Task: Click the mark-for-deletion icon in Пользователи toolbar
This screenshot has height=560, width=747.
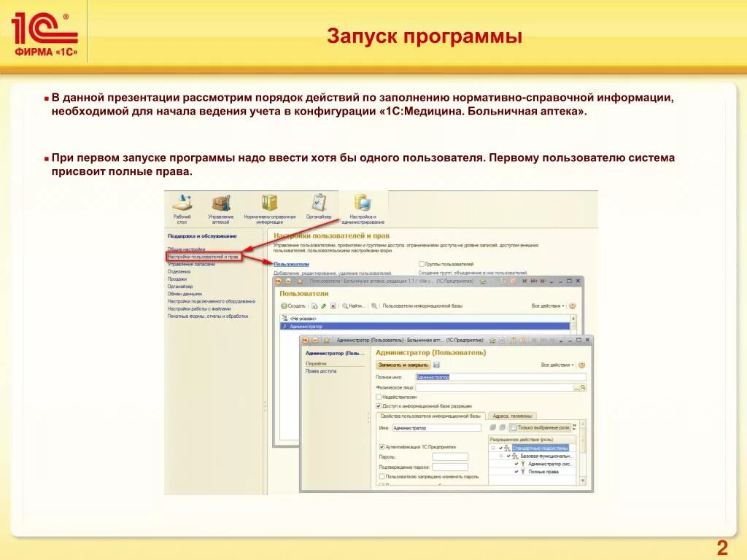Action: pyautogui.click(x=333, y=306)
